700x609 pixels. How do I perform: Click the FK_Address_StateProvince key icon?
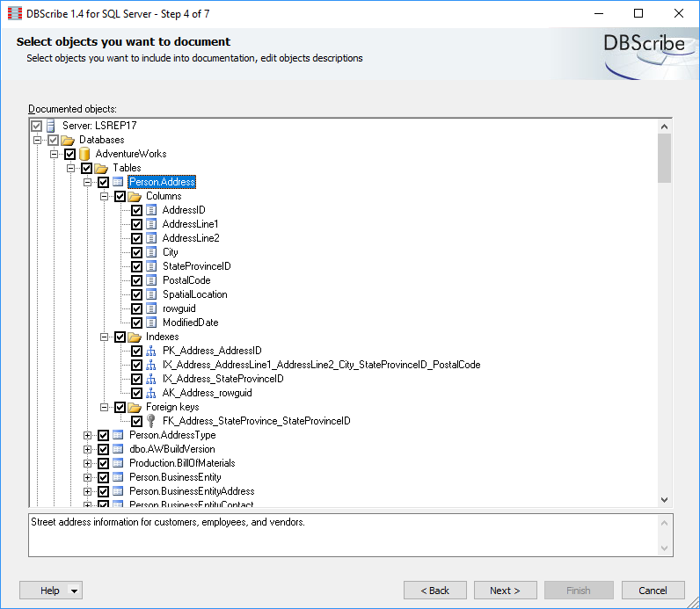(x=151, y=421)
